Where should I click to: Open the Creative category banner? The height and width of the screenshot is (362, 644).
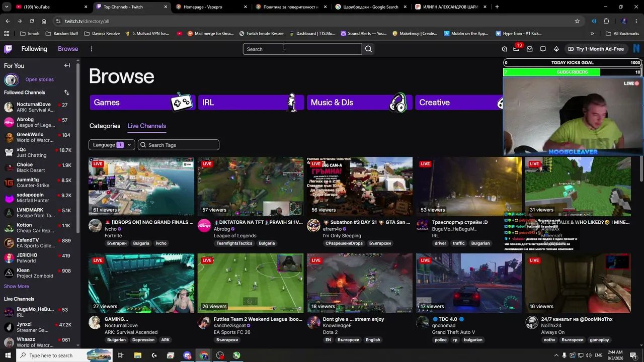[459, 102]
